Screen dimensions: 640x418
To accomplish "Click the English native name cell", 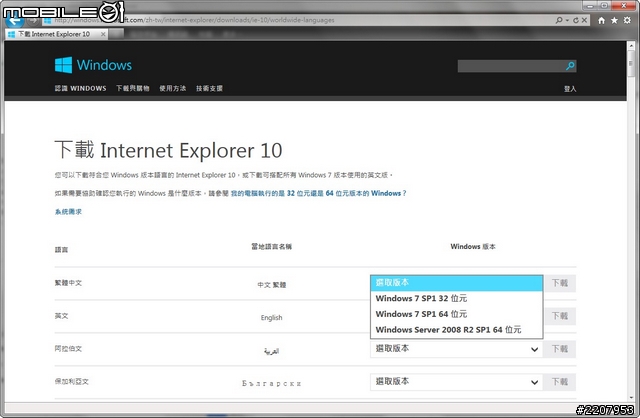I will click(271, 318).
